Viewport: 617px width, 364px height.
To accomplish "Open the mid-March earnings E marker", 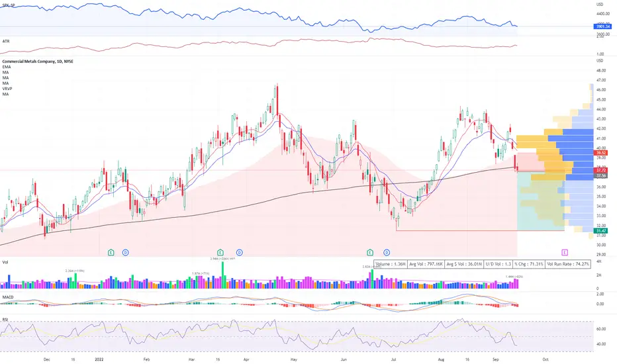I will coord(220,252).
